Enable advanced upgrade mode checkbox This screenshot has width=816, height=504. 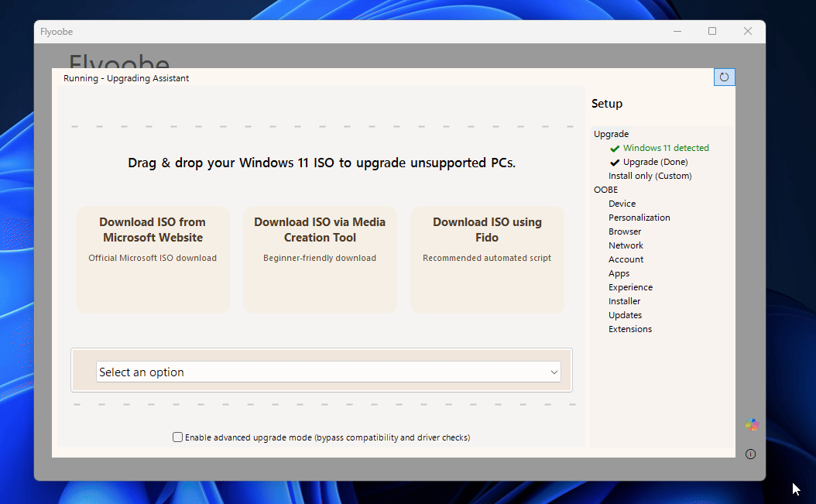177,437
